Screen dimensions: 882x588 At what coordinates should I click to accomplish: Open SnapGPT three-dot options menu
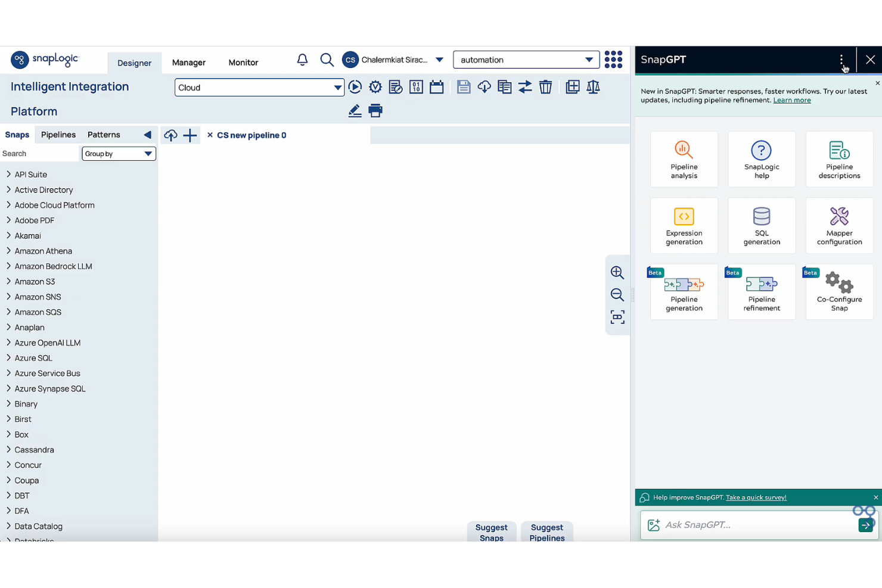coord(841,60)
